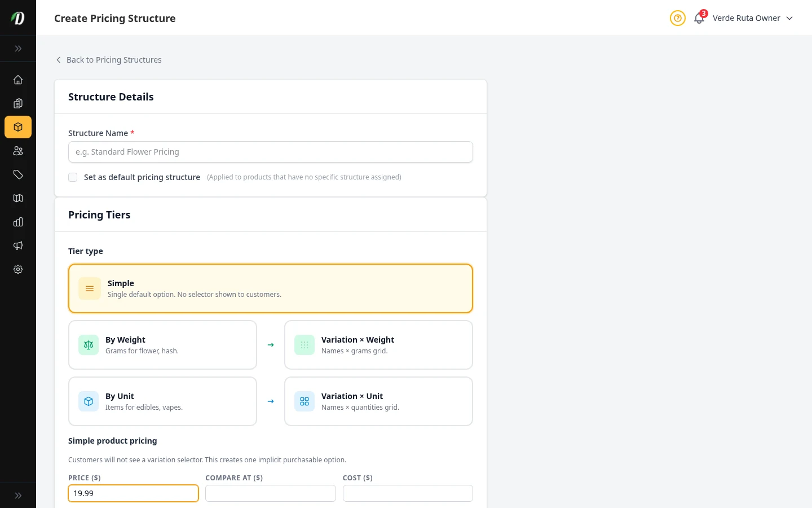Open the Verde Ruta Owner account menu
The image size is (812, 508).
pos(747,18)
